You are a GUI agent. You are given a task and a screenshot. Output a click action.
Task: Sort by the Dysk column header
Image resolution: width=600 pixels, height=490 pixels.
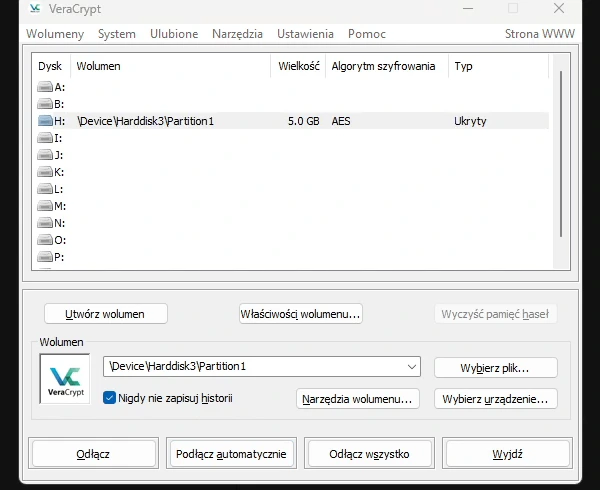click(x=51, y=66)
